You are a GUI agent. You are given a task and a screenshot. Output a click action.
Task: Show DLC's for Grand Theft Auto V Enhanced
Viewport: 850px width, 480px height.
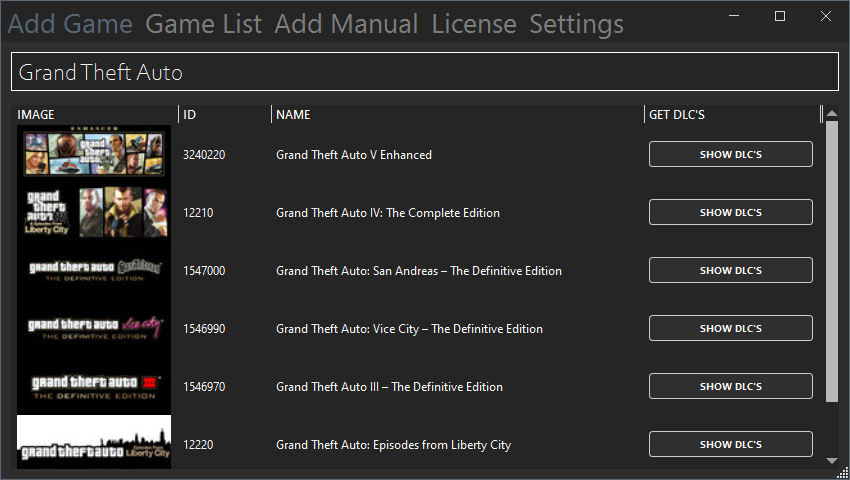730,155
